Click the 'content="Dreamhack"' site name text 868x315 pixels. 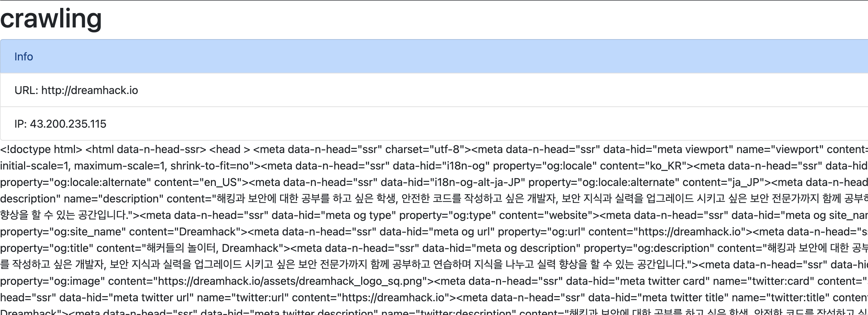click(x=185, y=232)
